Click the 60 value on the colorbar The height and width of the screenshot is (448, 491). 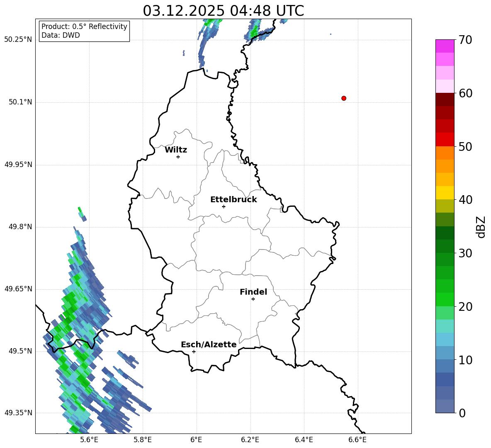tap(465, 93)
